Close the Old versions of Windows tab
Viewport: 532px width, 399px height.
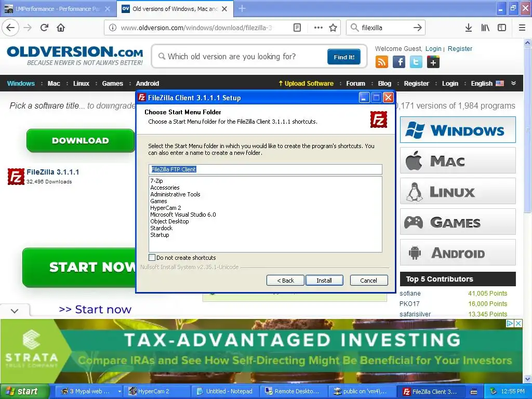(x=224, y=9)
